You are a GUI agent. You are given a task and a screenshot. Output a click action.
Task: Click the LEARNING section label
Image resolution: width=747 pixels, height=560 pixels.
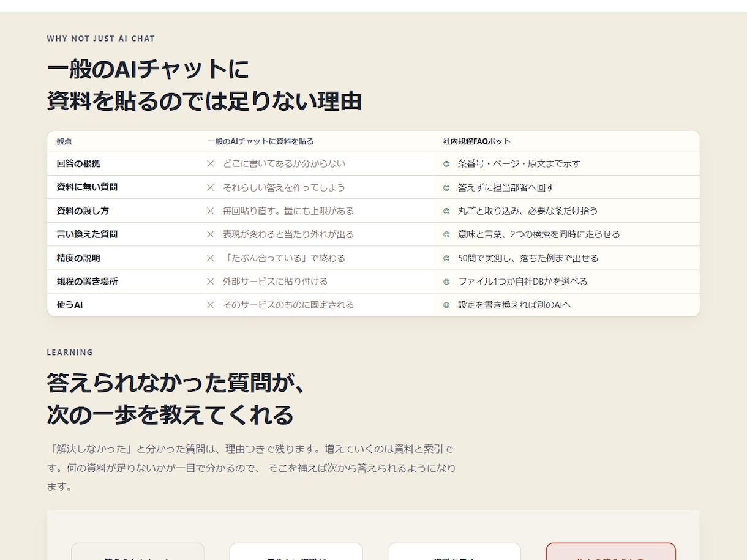coord(70,353)
